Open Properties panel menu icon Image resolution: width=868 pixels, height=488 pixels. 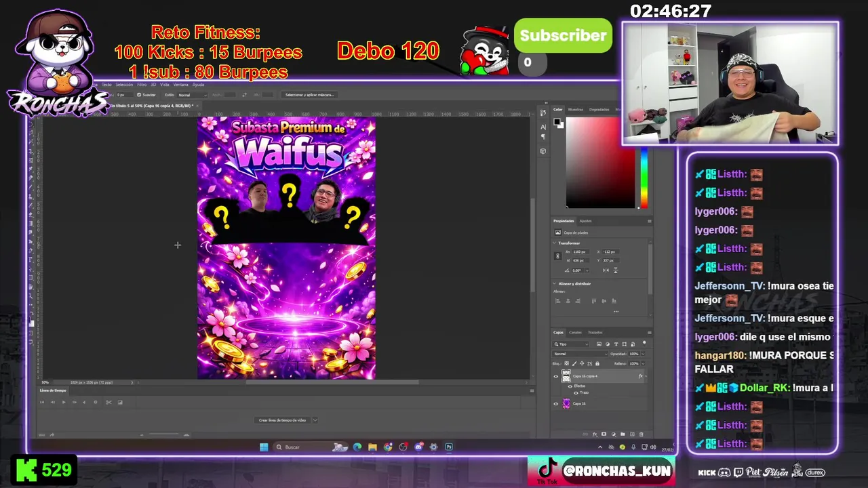650,221
